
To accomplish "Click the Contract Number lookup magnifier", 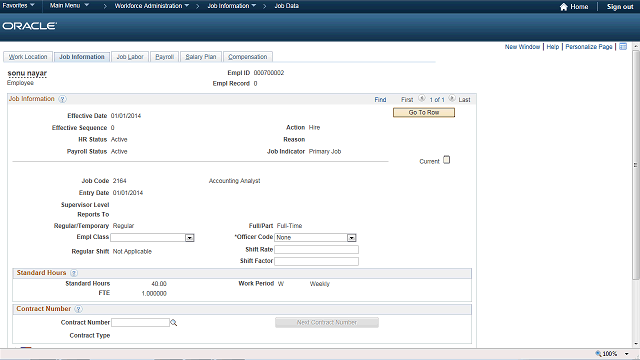I will 174,322.
